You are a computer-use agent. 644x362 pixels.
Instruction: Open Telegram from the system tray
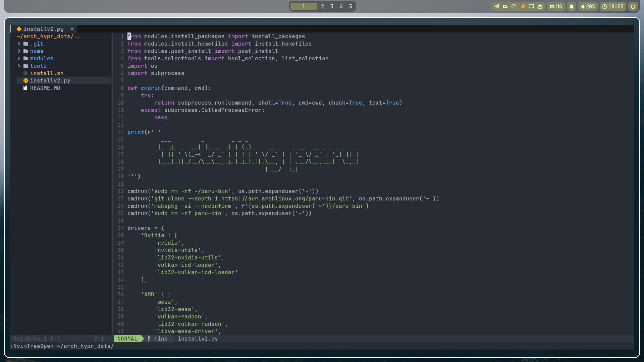[496, 6]
